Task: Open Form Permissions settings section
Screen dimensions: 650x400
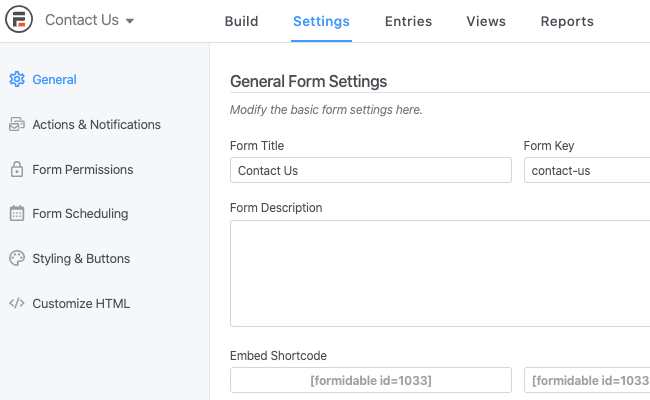Action: tap(82, 170)
